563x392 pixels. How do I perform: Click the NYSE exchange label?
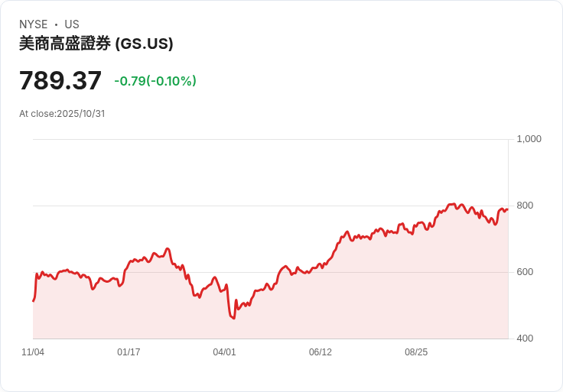point(34,24)
